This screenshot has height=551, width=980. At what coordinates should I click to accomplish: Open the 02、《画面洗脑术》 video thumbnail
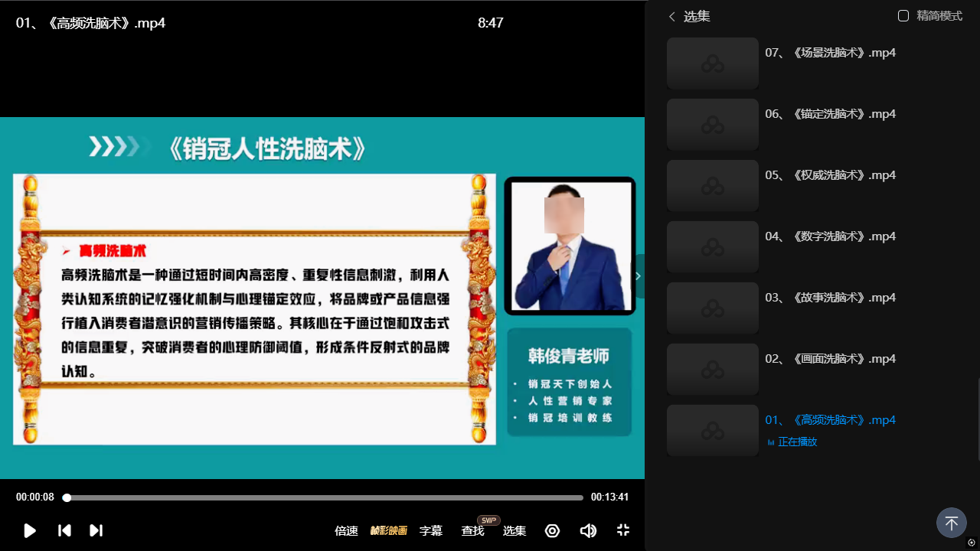tap(712, 370)
